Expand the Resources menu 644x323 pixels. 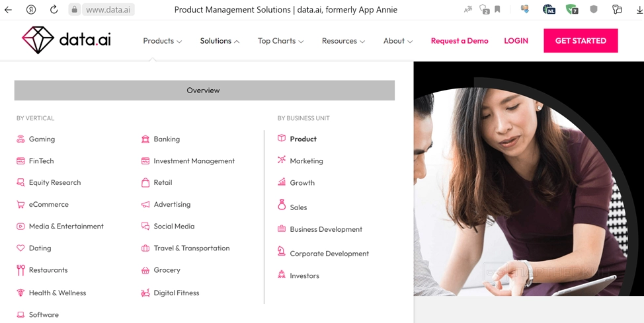343,41
